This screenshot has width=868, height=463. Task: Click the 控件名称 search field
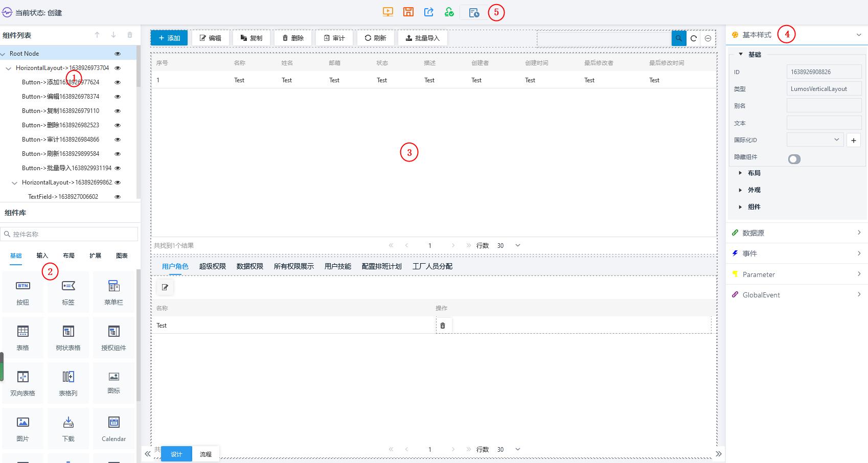70,234
